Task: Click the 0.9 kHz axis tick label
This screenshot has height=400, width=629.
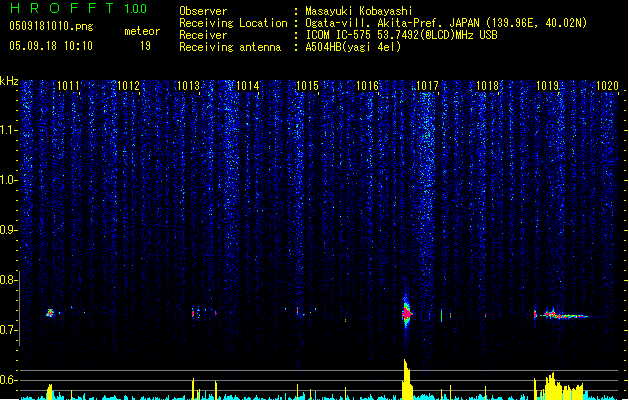Action: [9, 230]
